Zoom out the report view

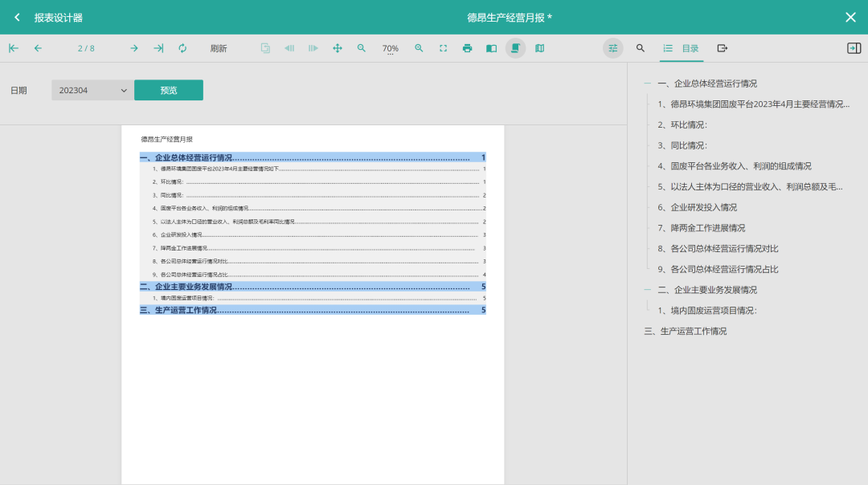pyautogui.click(x=362, y=48)
